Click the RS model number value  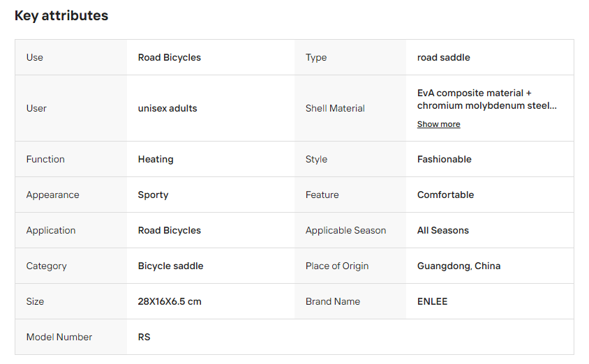click(x=144, y=338)
